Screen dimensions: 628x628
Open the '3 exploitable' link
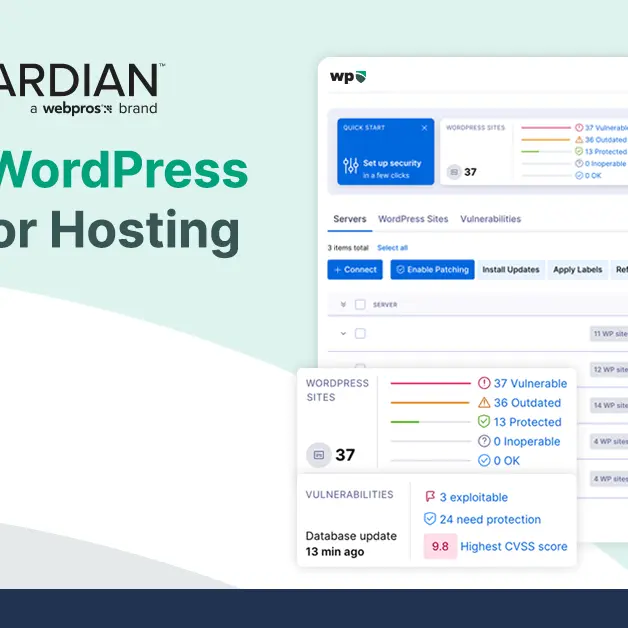(473, 497)
